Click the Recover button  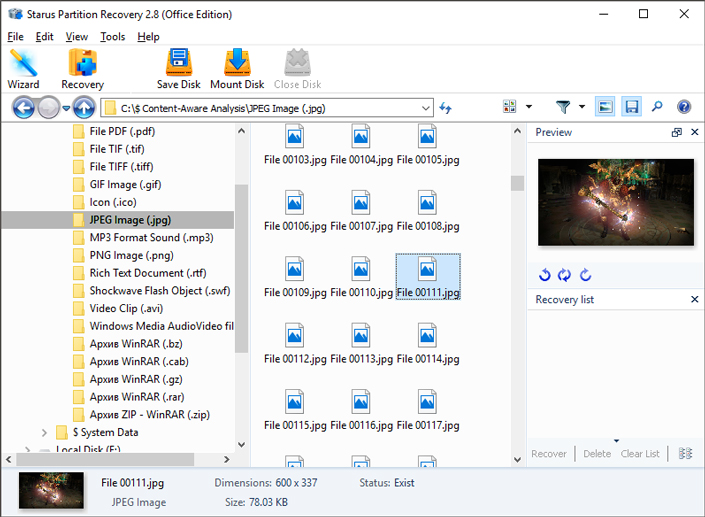(x=549, y=454)
